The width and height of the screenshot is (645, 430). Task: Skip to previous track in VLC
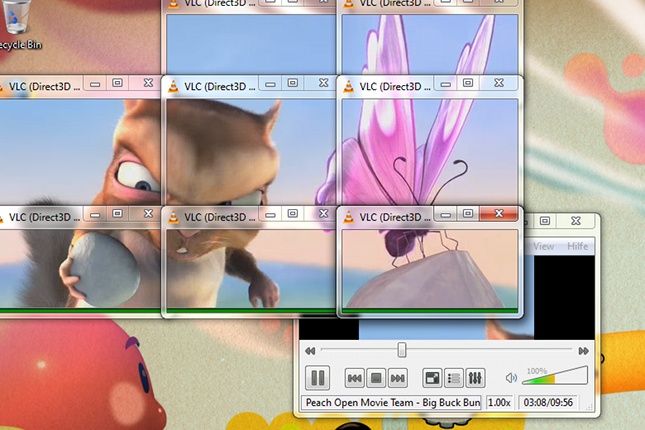coord(354,378)
